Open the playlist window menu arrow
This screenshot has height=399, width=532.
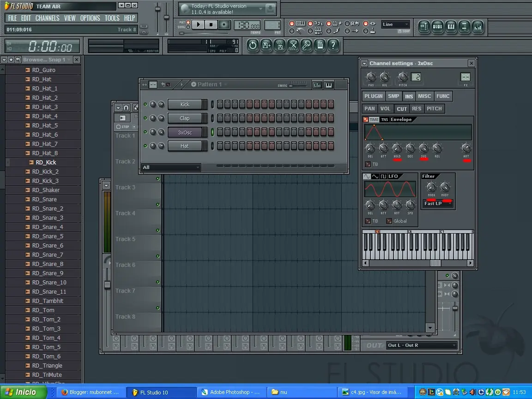click(118, 108)
